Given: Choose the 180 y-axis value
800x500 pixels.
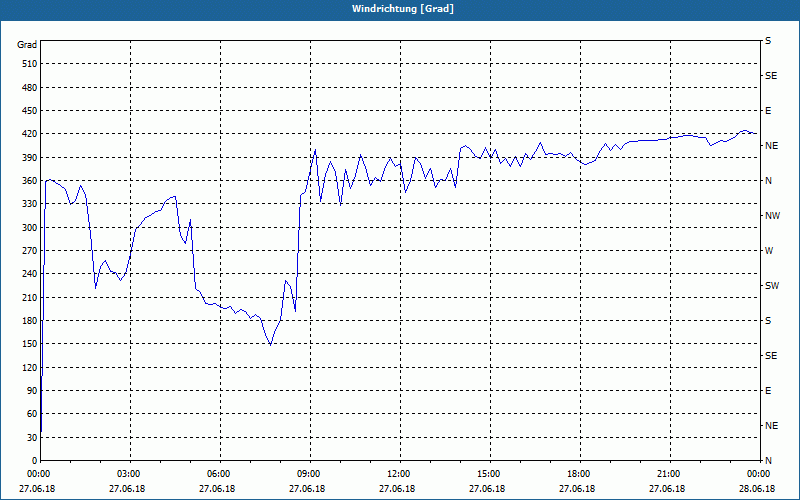Looking at the screenshot, I should [x=30, y=321].
